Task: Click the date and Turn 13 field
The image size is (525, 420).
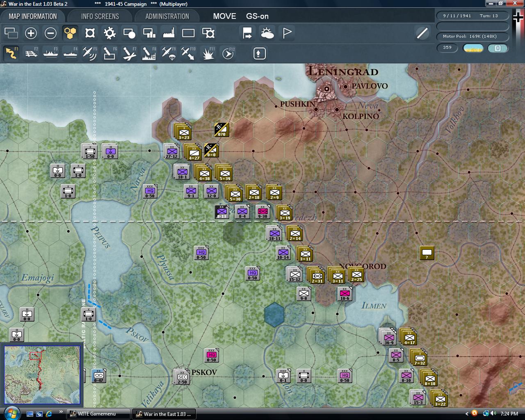Action: 472,16
